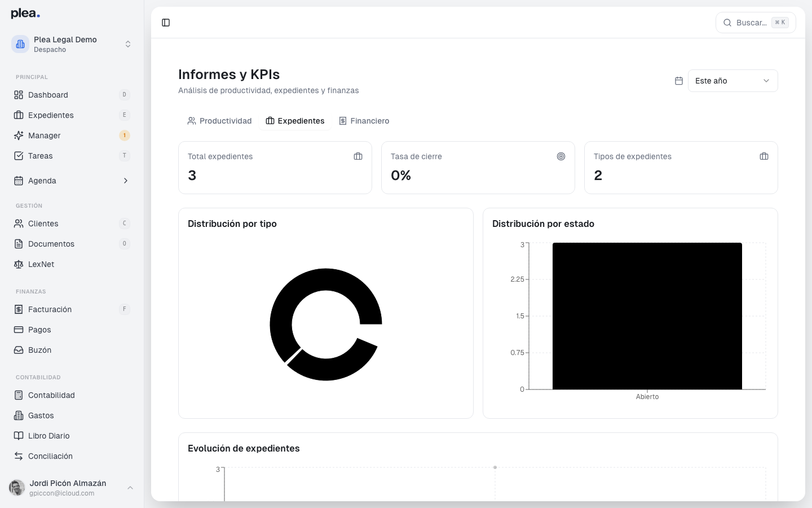Click the Buzón sidebar label

tap(39, 350)
